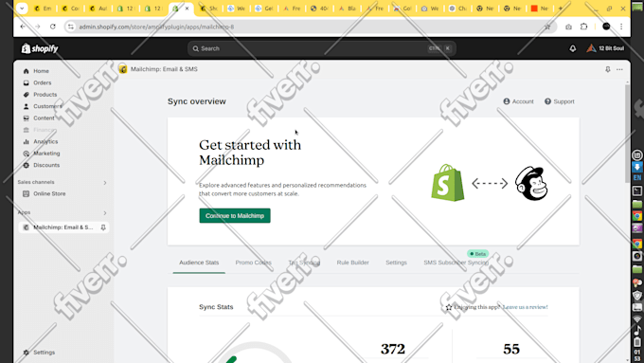Select the Mailchimp Settings tab
This screenshot has width=644, height=363.
pyautogui.click(x=396, y=263)
